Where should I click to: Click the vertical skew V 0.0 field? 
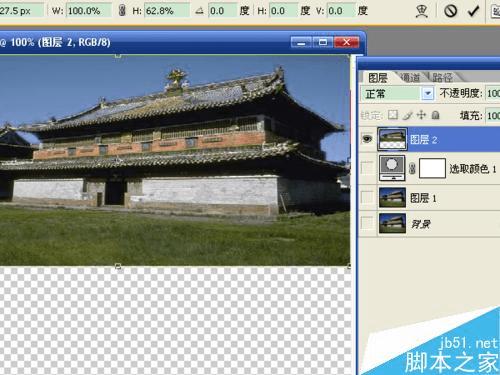click(340, 11)
